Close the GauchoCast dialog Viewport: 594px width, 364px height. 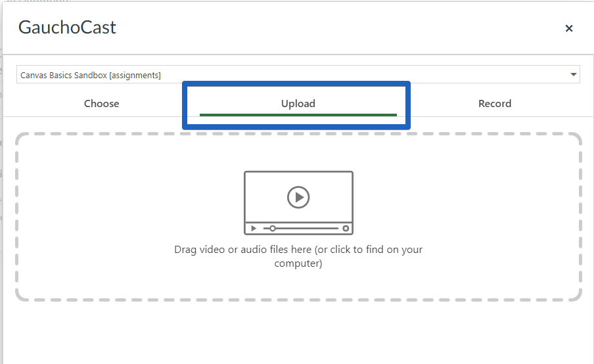568,28
